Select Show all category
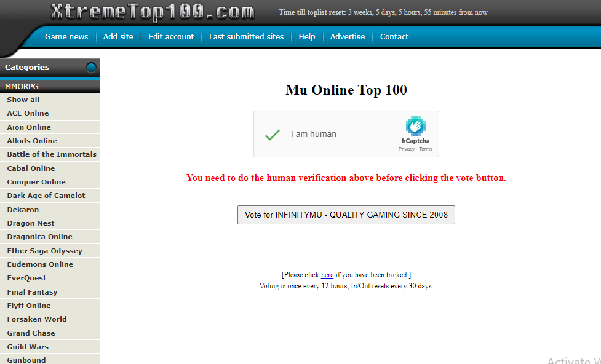The height and width of the screenshot is (364, 601). 50,100
